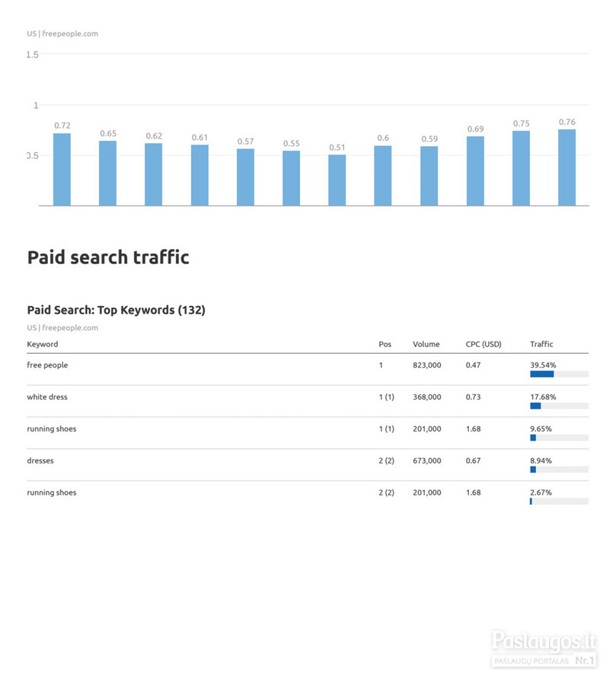Click the 823,000 volume value
This screenshot has width=616, height=685.
(427, 365)
